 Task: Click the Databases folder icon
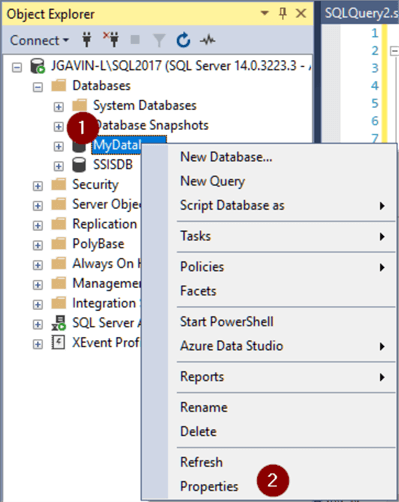(x=59, y=85)
